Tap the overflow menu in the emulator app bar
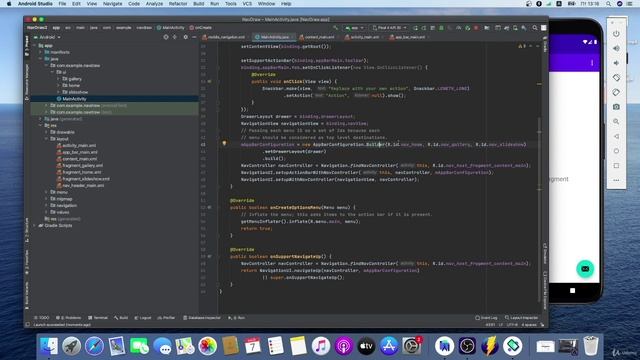640x360 pixels. [x=592, y=63]
